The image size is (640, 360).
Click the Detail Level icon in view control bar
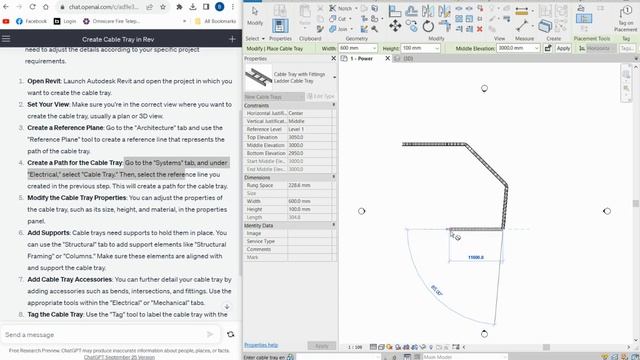point(373,347)
